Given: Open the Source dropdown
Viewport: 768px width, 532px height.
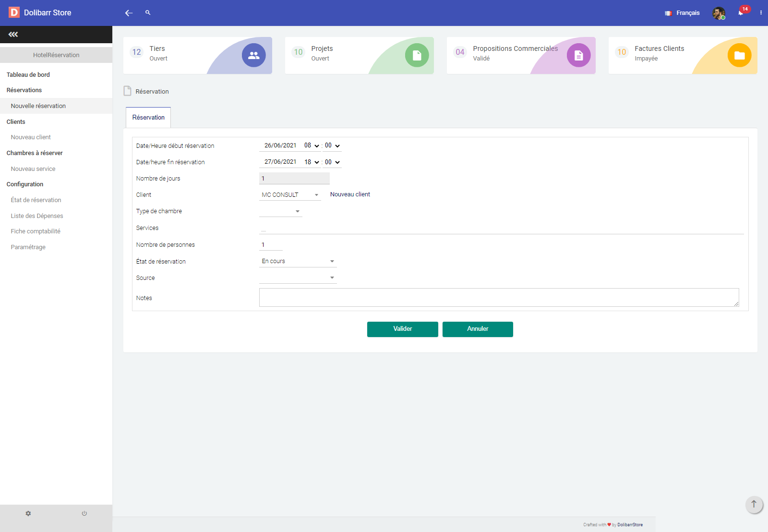Looking at the screenshot, I should pos(298,278).
